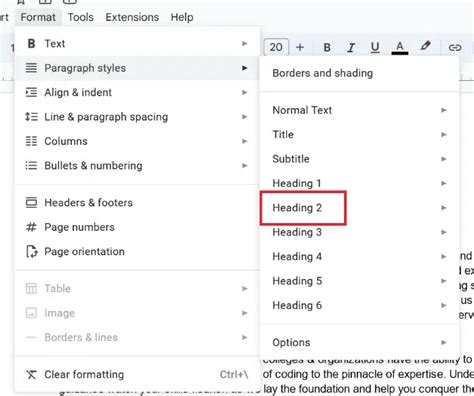Open the text color picker
Screen dimensions: 474x396
click(x=400, y=48)
